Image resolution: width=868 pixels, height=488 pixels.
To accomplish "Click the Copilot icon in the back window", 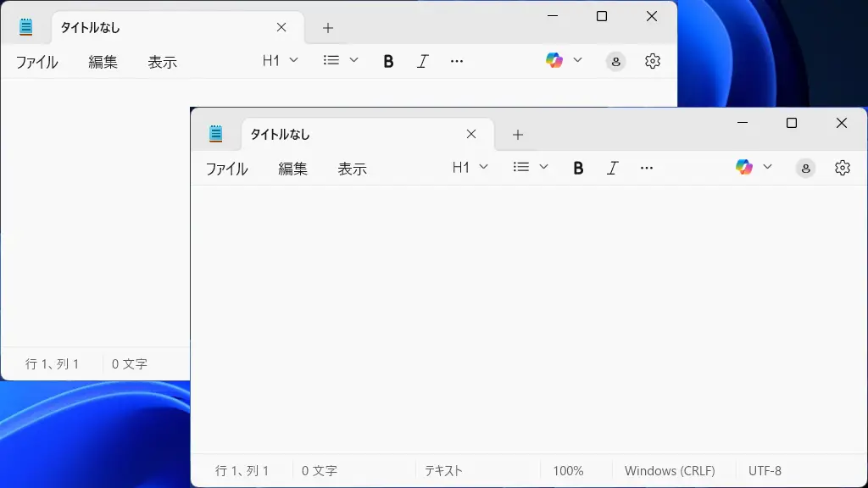I will (x=554, y=60).
